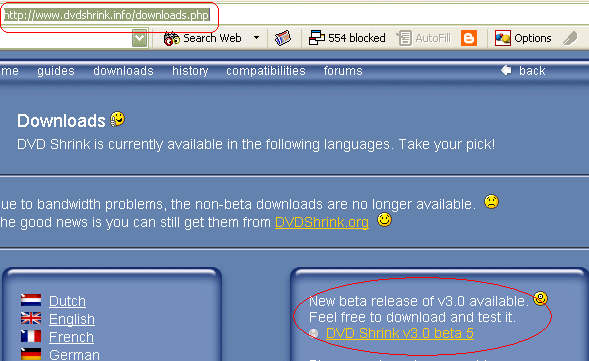Click the Search Web binoculars icon
Viewport: 589px width, 361px height.
click(x=172, y=38)
